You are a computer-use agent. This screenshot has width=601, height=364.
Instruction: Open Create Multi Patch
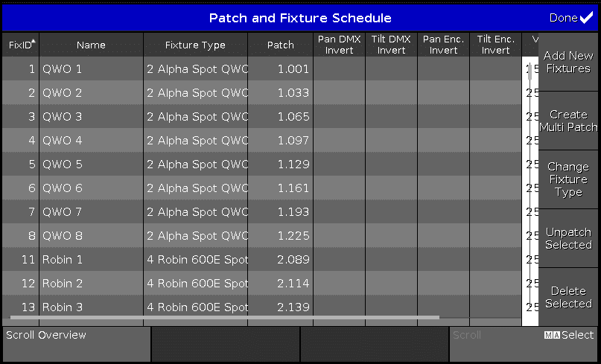tap(568, 121)
